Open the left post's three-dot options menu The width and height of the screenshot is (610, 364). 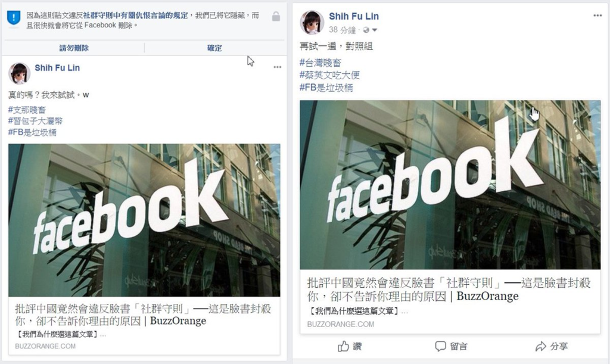click(x=278, y=67)
